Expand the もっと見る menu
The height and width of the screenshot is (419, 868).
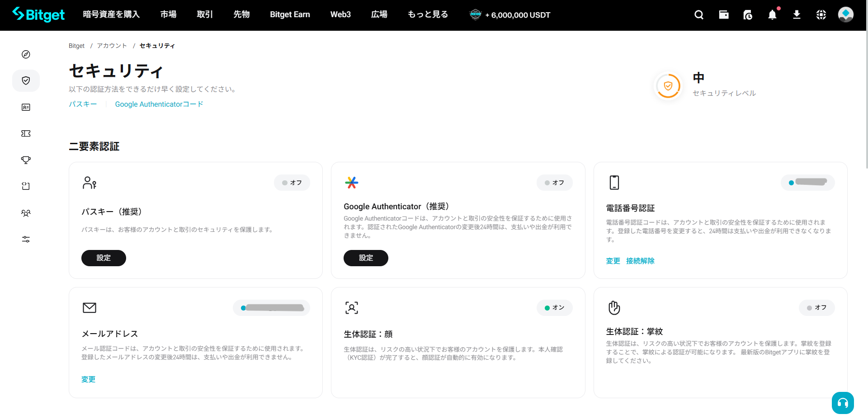click(x=428, y=14)
